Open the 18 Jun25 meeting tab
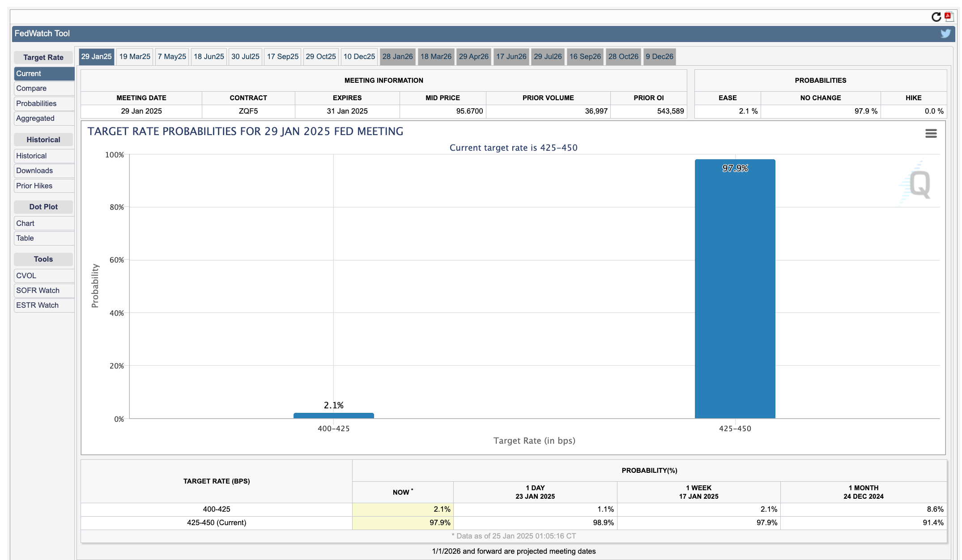The width and height of the screenshot is (962, 560). pyautogui.click(x=209, y=57)
